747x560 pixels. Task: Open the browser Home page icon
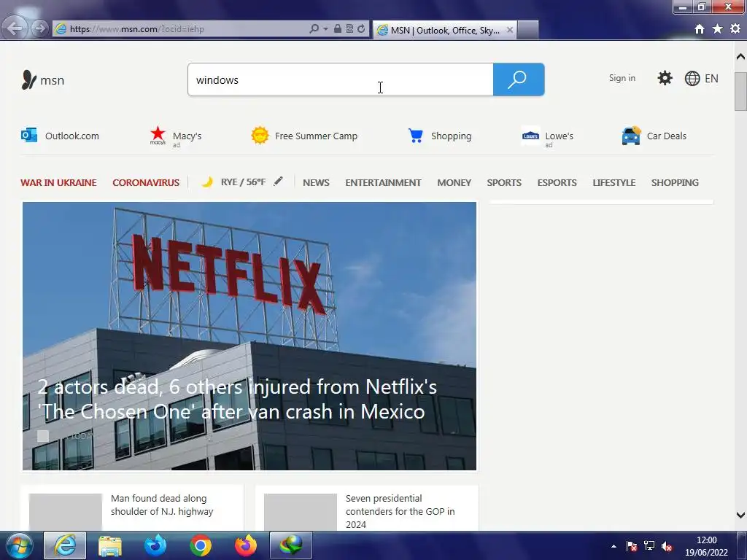point(700,29)
